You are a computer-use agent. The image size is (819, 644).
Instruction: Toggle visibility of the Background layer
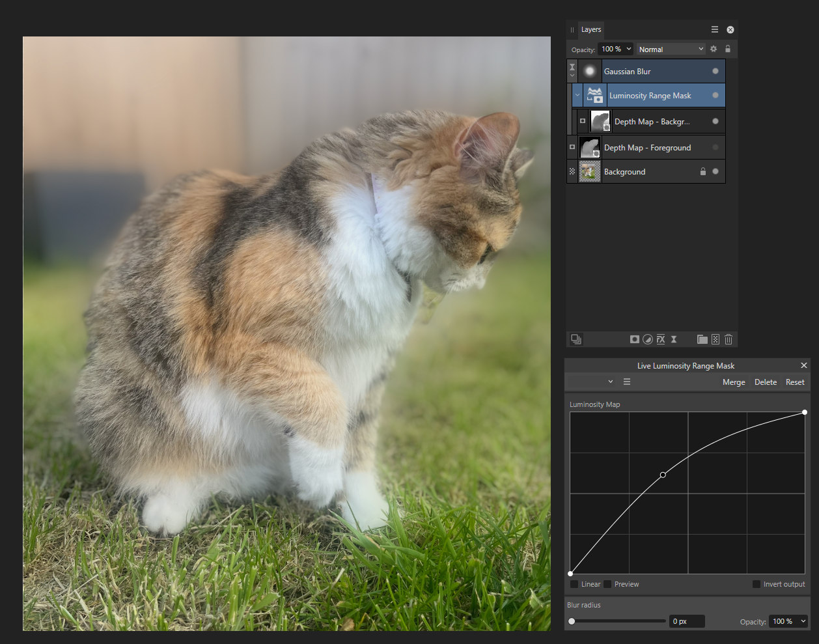[715, 171]
